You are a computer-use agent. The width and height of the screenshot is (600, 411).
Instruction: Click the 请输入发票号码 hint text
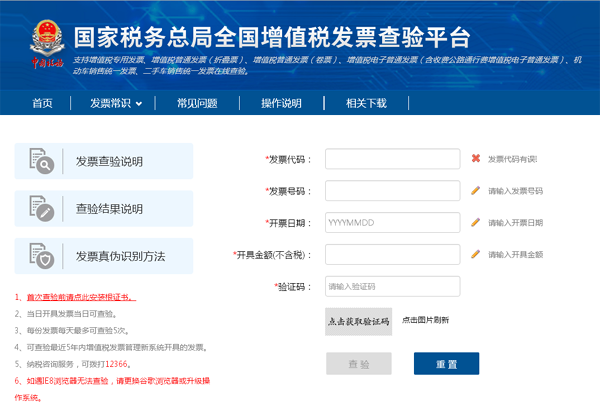click(515, 191)
